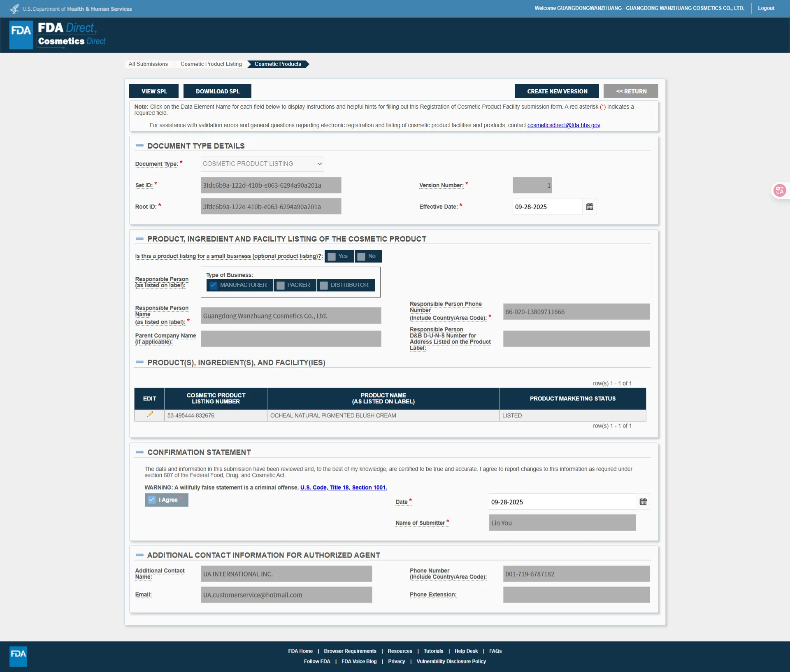Open cosmeticsdirect@fda.hhs.gov email link
790x672 pixels.
(x=563, y=125)
